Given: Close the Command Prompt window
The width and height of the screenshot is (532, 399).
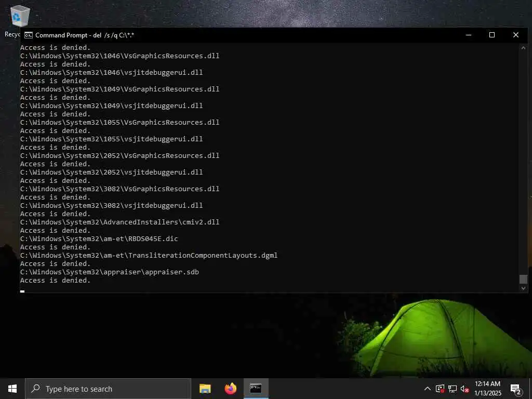Looking at the screenshot, I should click(516, 35).
